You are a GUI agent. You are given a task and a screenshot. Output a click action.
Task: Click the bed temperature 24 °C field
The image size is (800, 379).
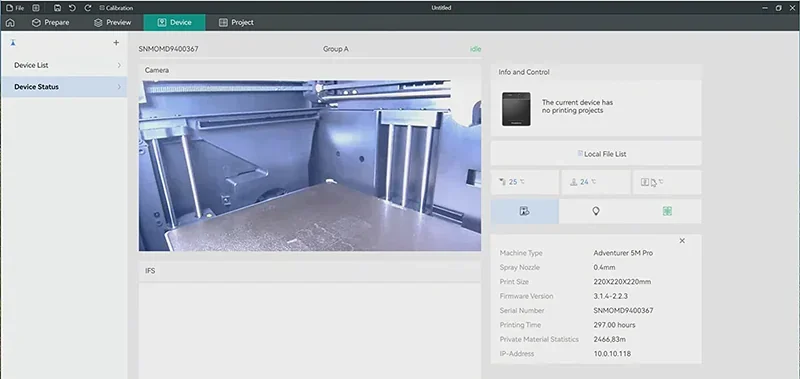click(596, 182)
